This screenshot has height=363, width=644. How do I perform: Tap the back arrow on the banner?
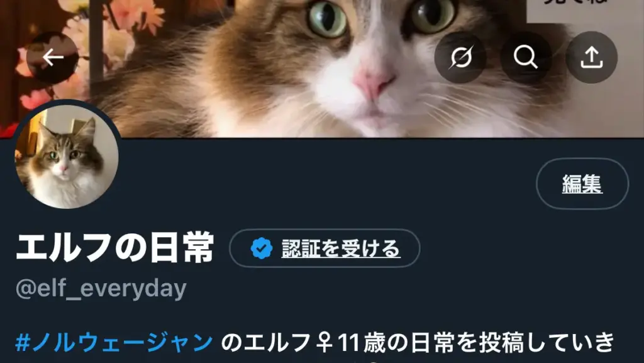click(53, 57)
